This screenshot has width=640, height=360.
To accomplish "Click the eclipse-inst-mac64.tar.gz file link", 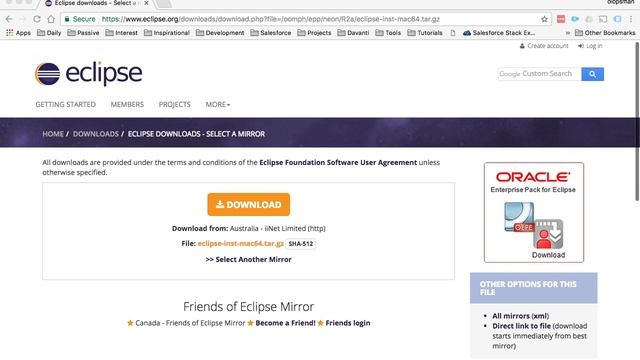I will (x=240, y=243).
